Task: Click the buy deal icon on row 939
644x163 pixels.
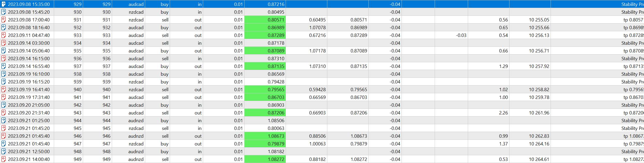Action: point(4,82)
